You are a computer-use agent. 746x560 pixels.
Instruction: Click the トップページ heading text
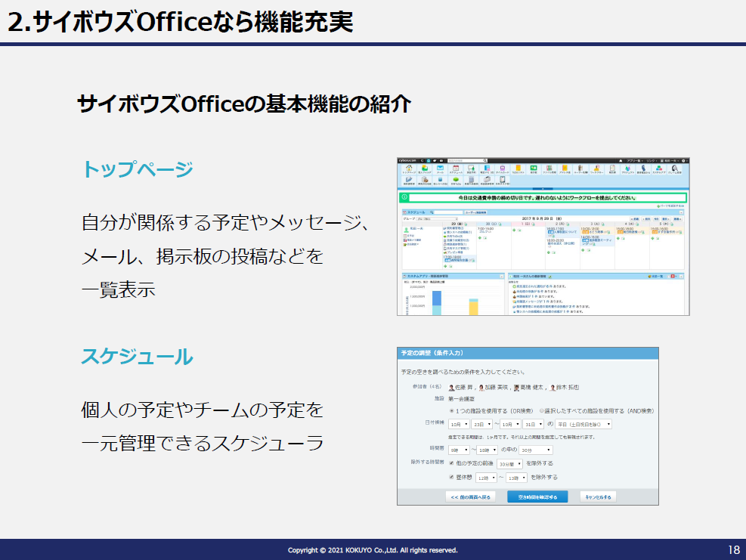pyautogui.click(x=138, y=169)
